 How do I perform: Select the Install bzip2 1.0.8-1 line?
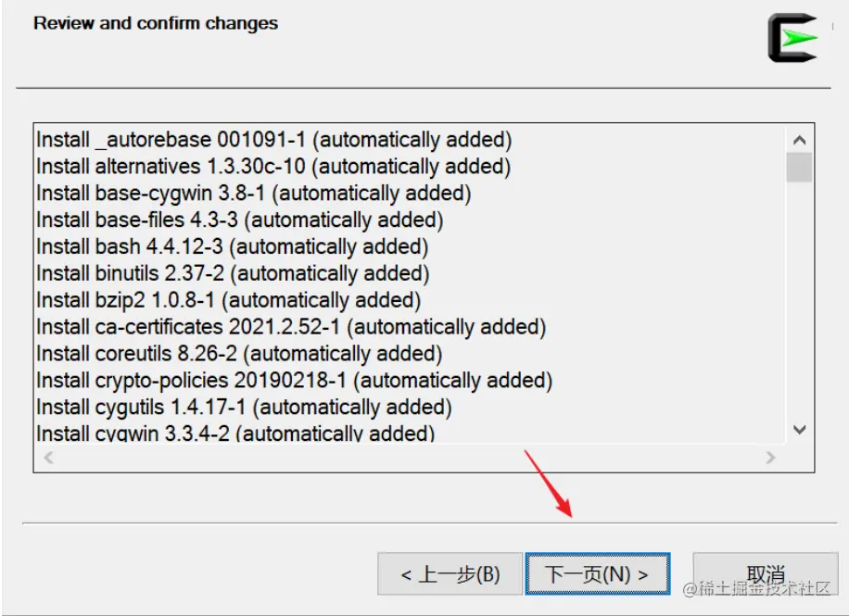coord(228,300)
